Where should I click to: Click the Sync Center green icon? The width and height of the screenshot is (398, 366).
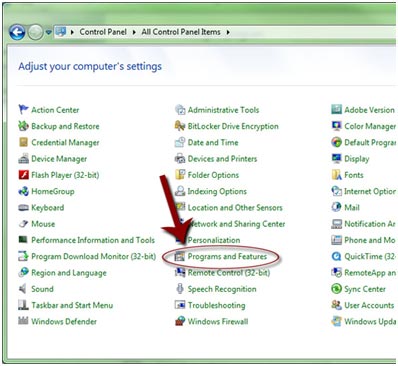coord(337,289)
